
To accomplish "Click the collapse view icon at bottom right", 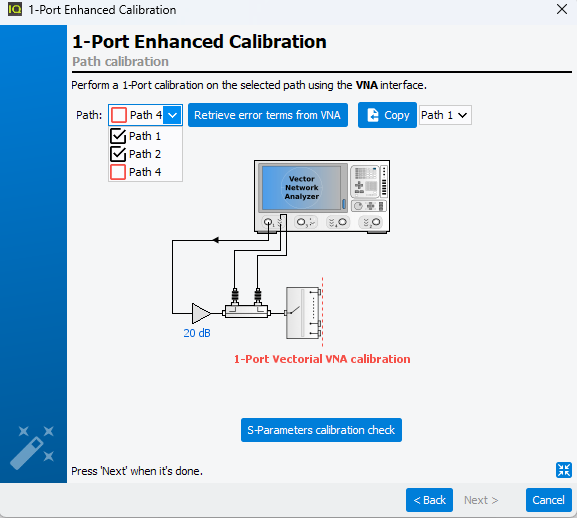I will (x=563, y=470).
